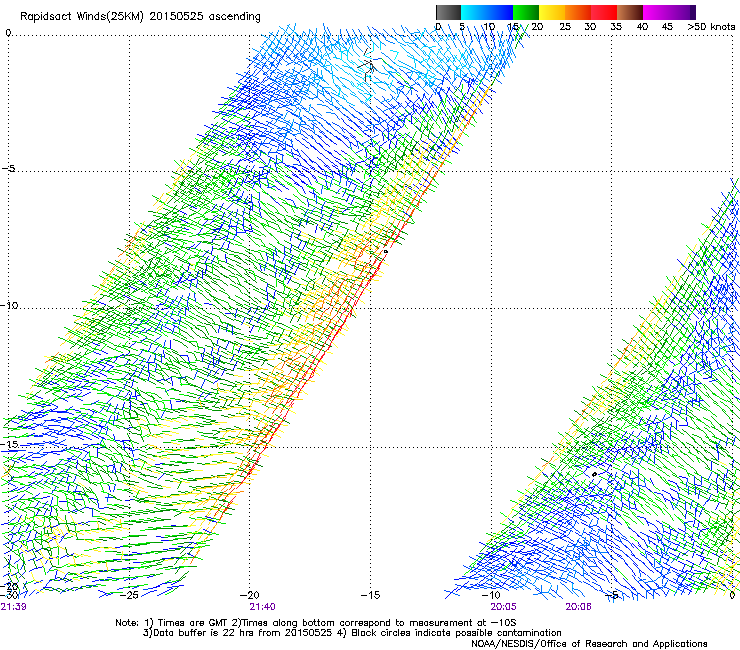Click the "45" legend label
Screen dimensions: 740x650
click(667, 27)
